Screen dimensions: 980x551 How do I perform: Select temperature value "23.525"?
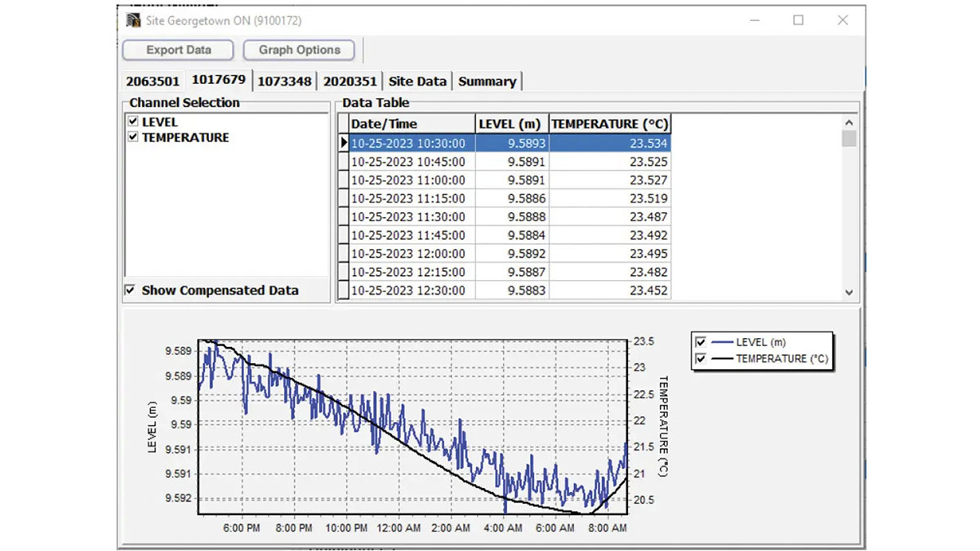610,162
